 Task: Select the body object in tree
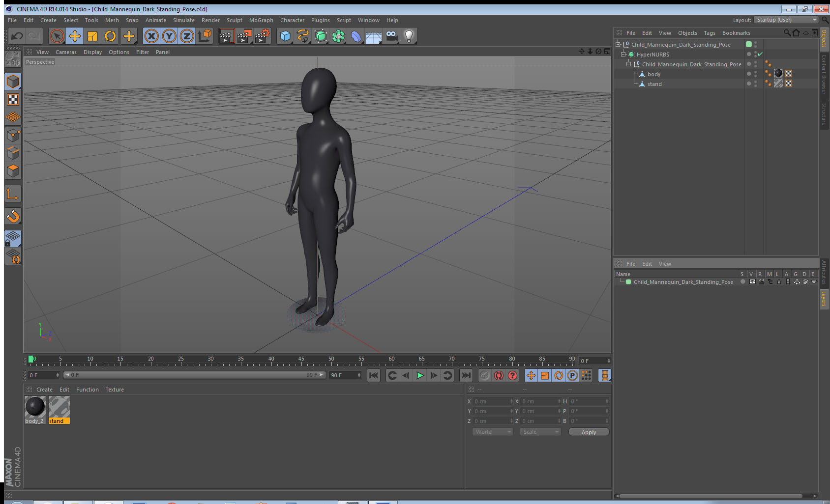point(653,74)
